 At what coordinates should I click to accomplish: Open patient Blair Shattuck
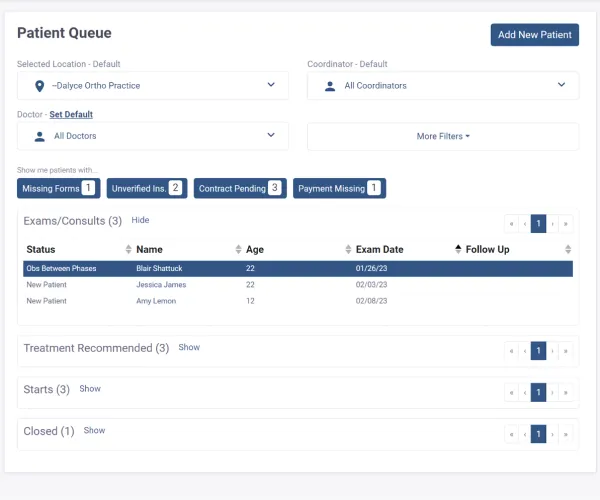point(159,269)
